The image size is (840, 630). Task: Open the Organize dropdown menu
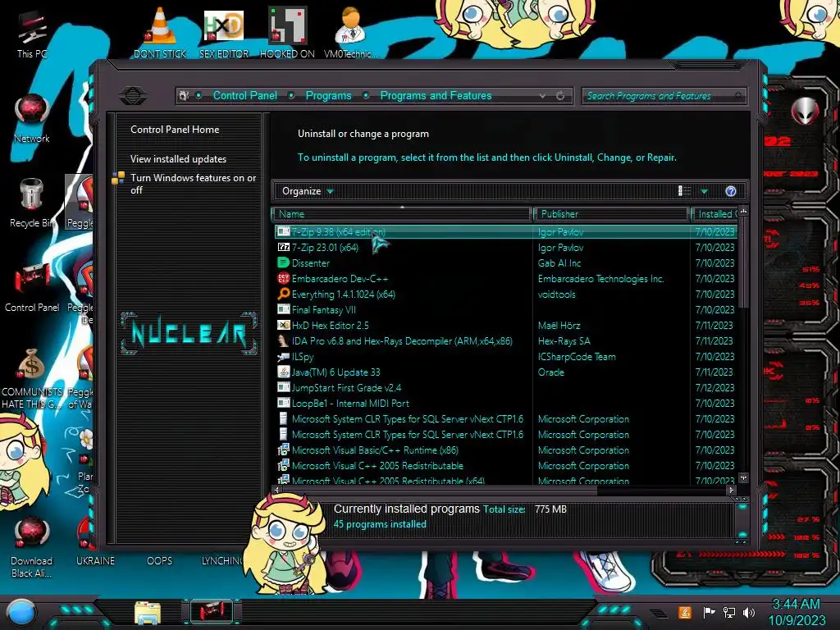pyautogui.click(x=308, y=191)
